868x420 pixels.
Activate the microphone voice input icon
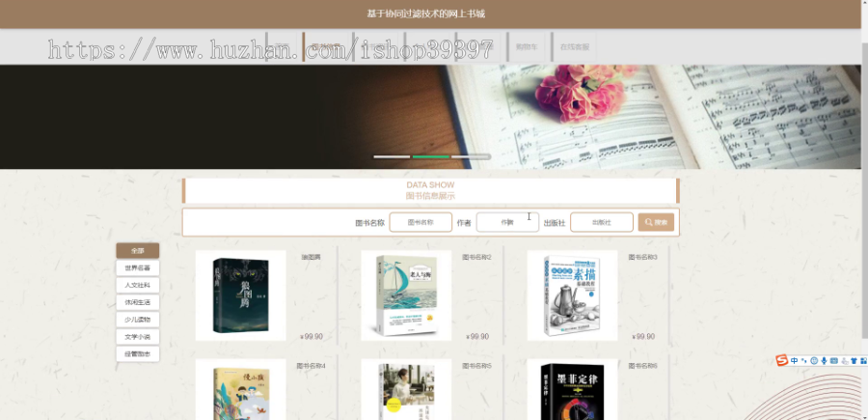point(824,361)
